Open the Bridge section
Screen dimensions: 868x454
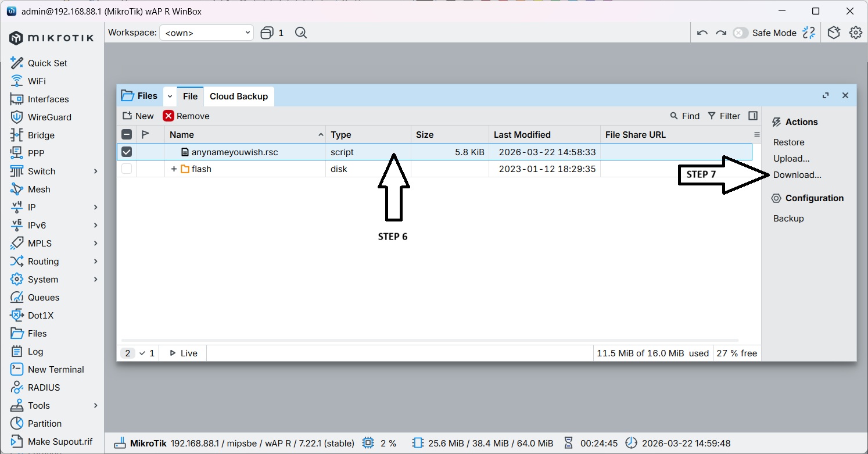[x=41, y=135]
